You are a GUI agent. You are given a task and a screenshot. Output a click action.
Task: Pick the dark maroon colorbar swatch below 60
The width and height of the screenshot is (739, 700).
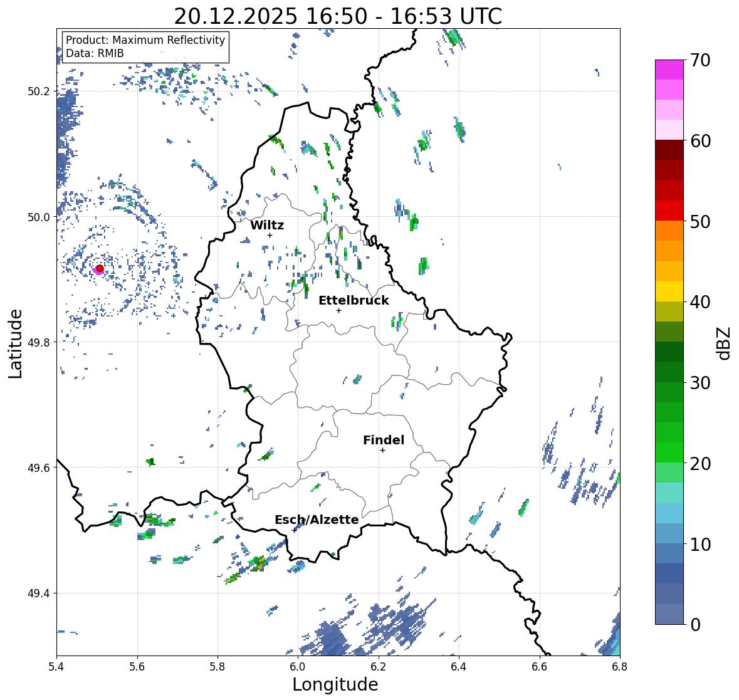point(669,150)
